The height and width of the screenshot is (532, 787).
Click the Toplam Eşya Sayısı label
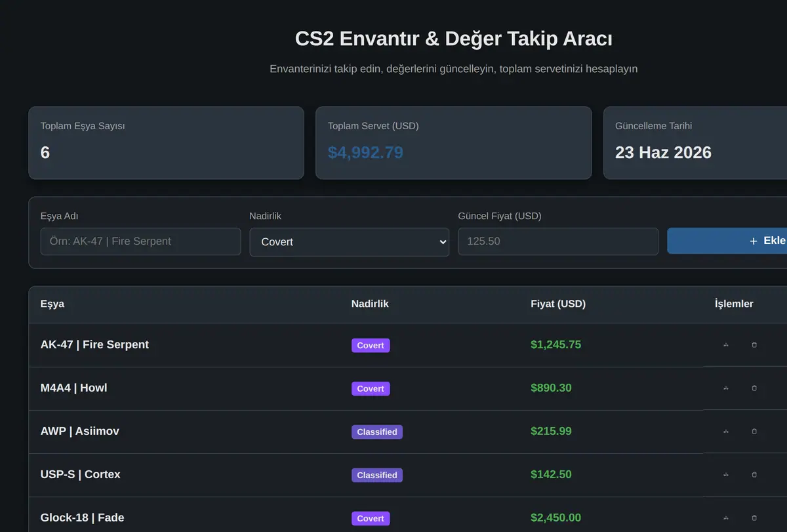(83, 126)
